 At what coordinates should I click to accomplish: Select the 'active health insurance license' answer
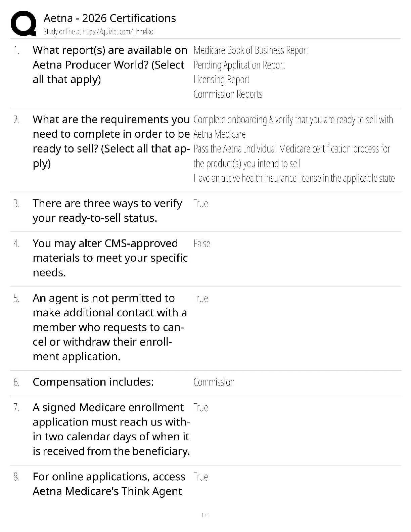(x=294, y=178)
